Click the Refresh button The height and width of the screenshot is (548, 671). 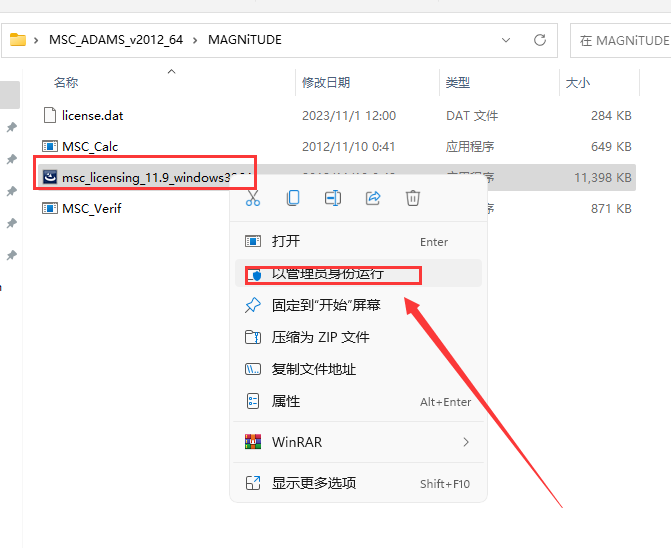tap(540, 40)
